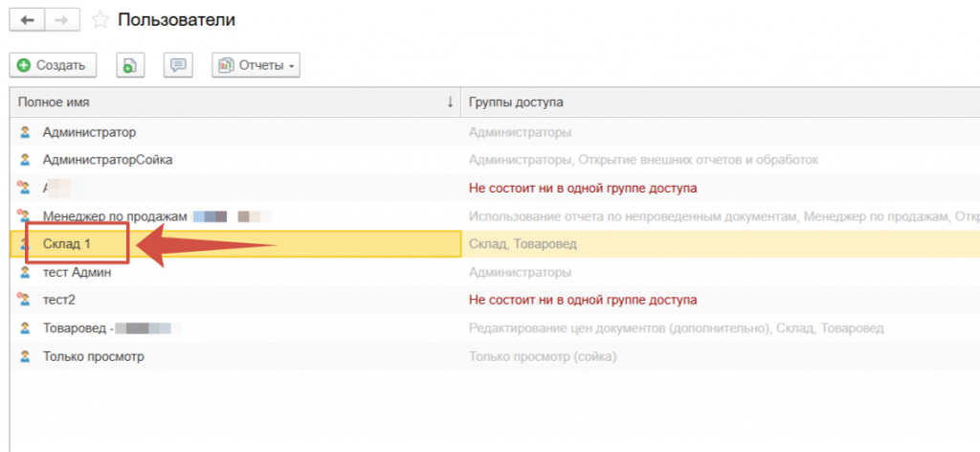
Task: Select the Товаровед user row
Action: click(x=78, y=328)
